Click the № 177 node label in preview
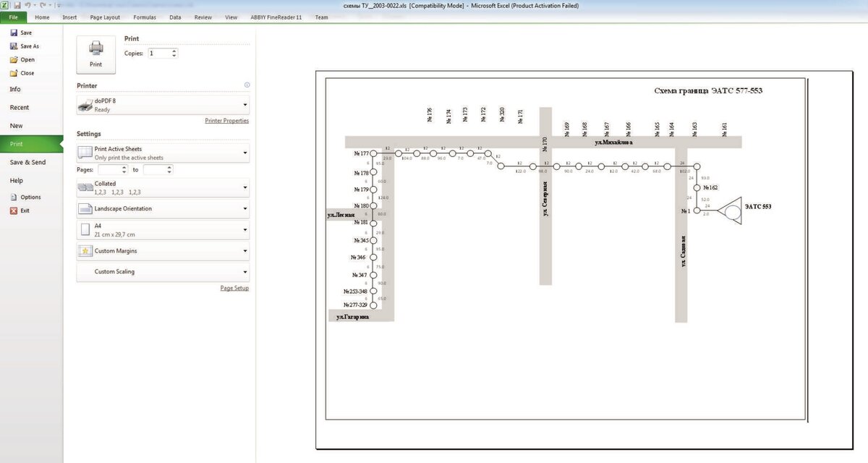 pyautogui.click(x=361, y=154)
